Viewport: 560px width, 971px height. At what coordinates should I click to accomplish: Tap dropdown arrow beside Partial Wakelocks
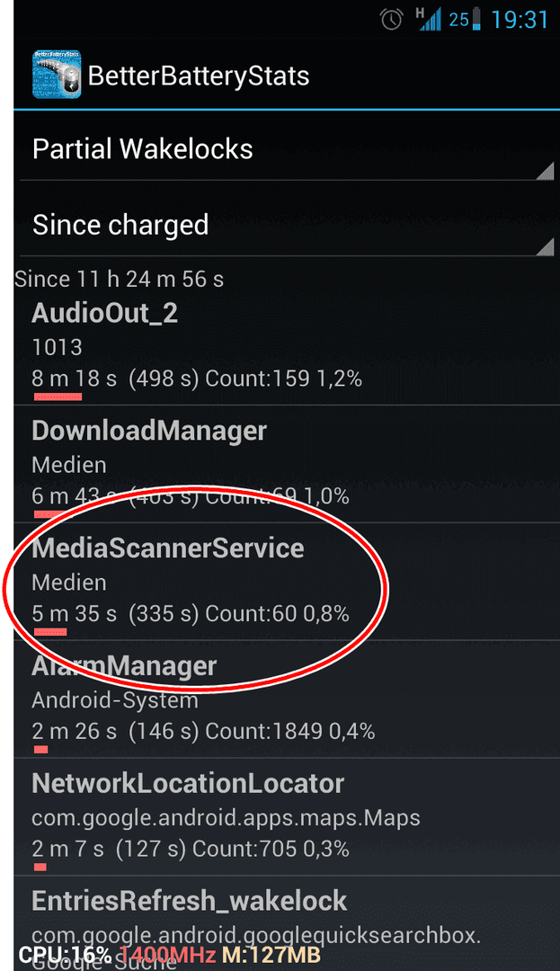pos(545,171)
